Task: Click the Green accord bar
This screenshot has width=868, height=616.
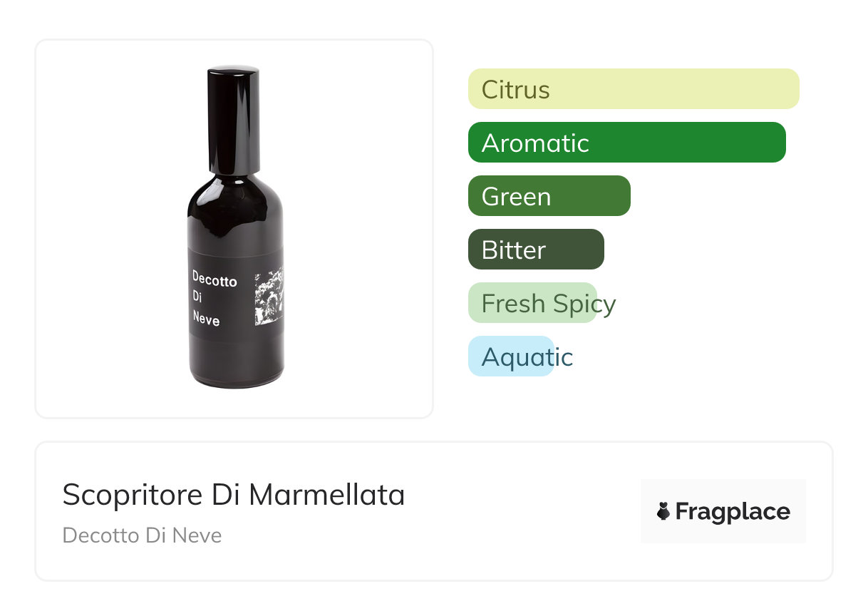Action: [x=549, y=196]
